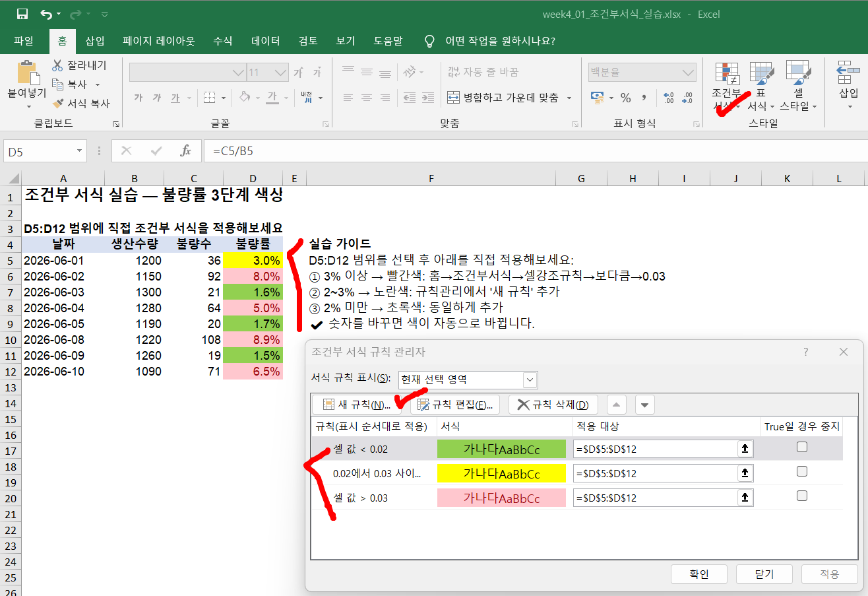Click the formula bar showing =C5/B5
The height and width of the screenshot is (596, 868).
534,151
